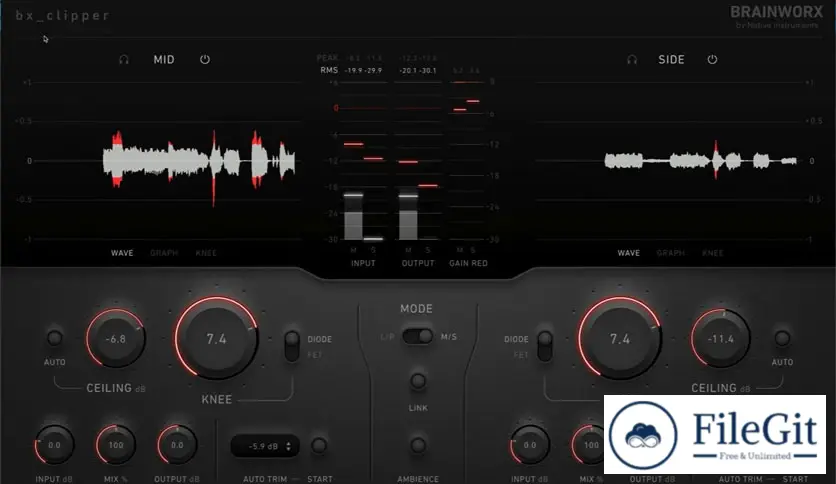Click the OUTPUT level meter

[418, 161]
